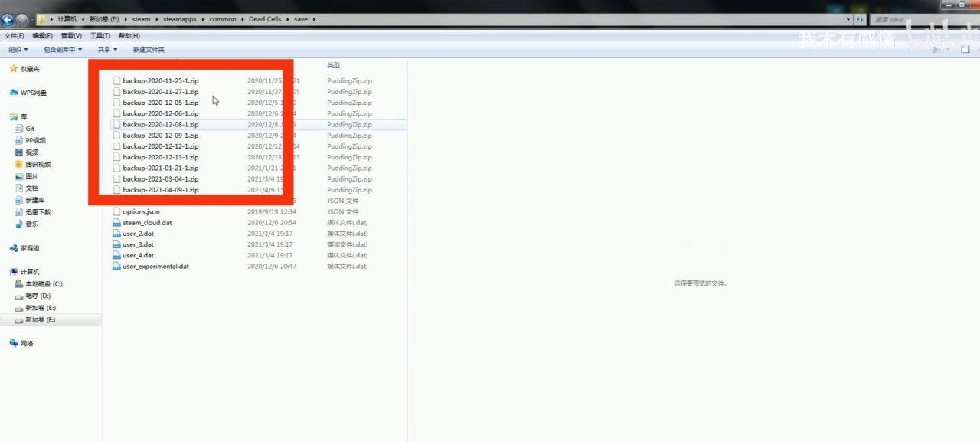The image size is (980, 442).
Task: Select file user_4.dat
Action: pyautogui.click(x=139, y=255)
